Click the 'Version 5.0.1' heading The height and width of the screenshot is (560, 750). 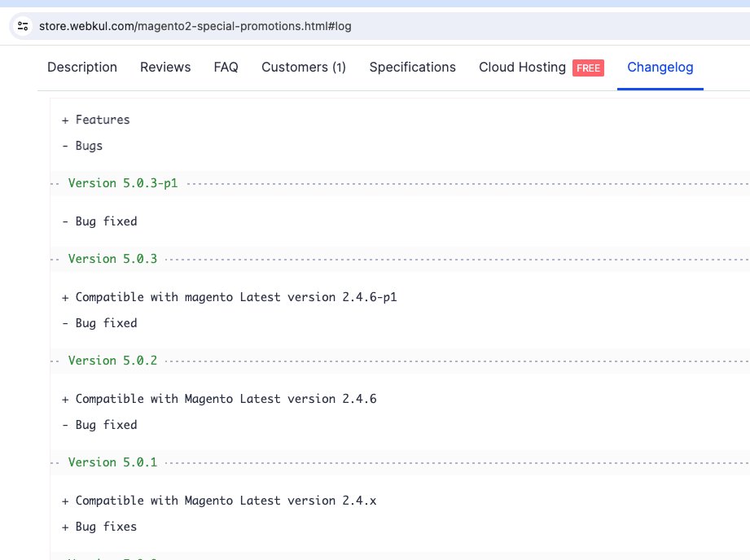tap(112, 462)
